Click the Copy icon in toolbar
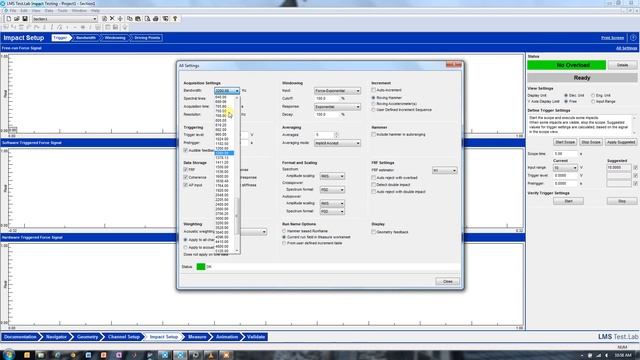The height and width of the screenshot is (360, 640). pos(130,19)
